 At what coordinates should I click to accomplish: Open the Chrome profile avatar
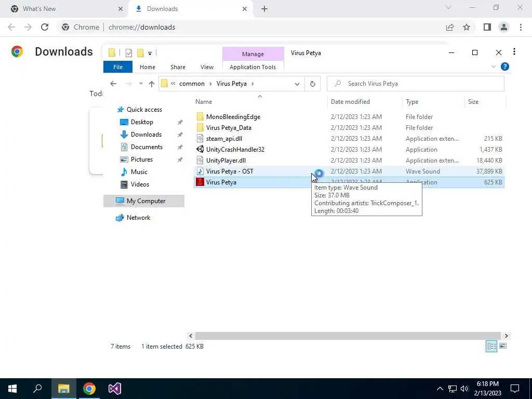point(504,27)
